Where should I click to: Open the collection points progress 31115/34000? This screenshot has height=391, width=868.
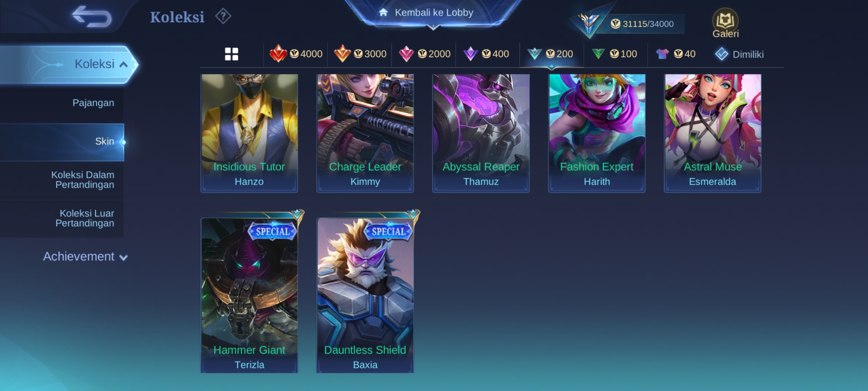642,24
